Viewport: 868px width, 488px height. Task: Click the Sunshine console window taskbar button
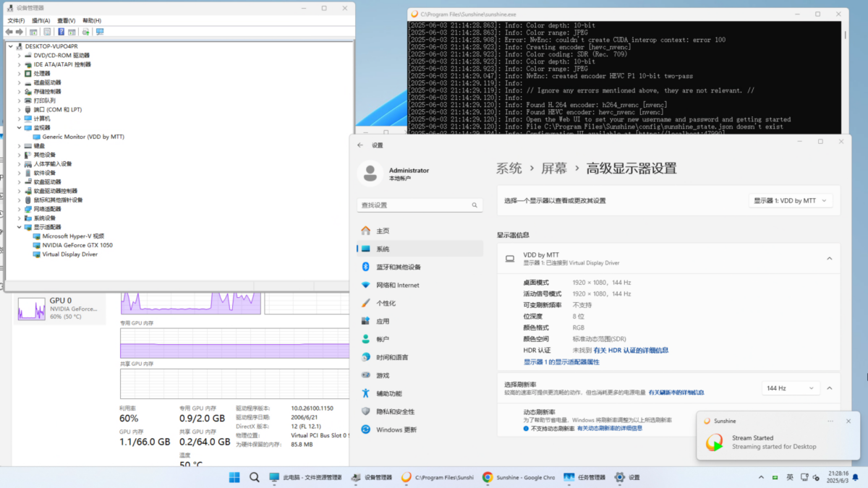[438, 477]
